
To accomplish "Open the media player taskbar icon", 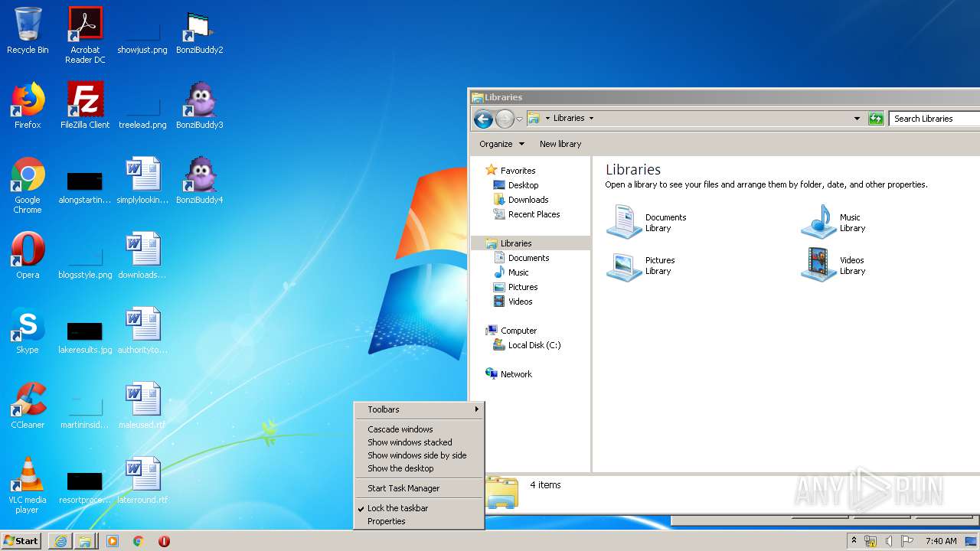I will pos(113,541).
